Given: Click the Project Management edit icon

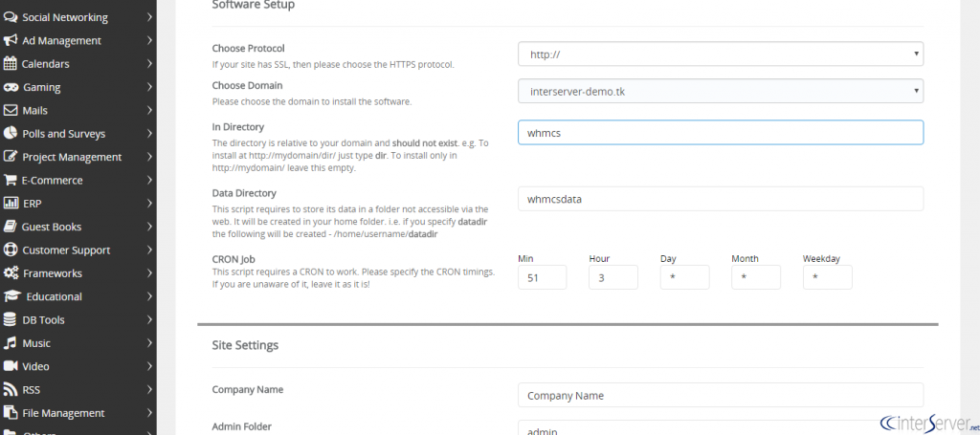Looking at the screenshot, I should (x=11, y=157).
